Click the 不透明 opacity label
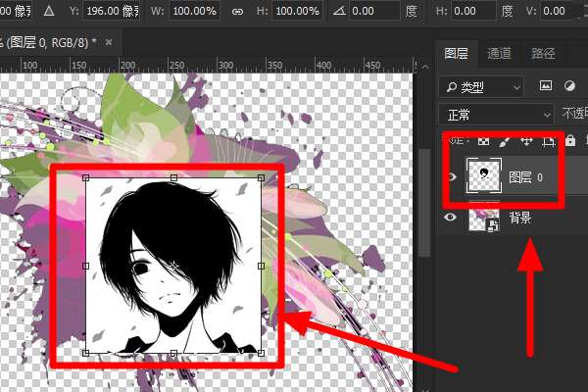Image resolution: width=588 pixels, height=392 pixels. pos(574,113)
